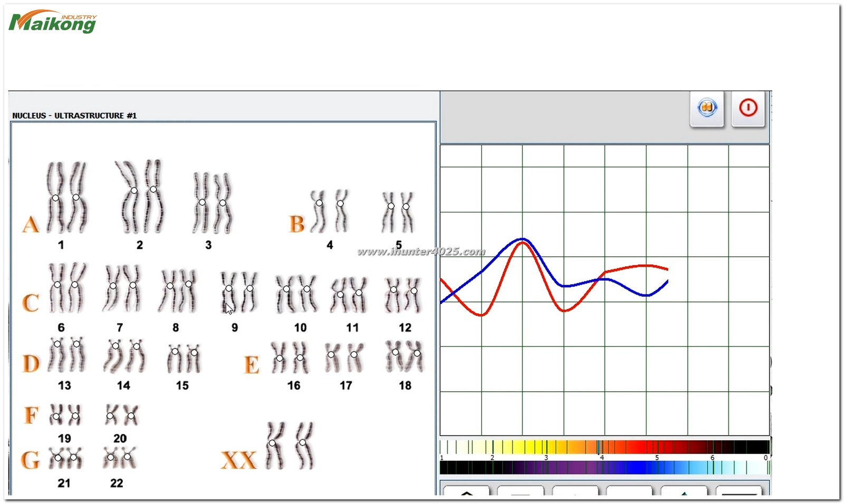The image size is (844, 504).
Task: Click the purple-blue spectrum bar
Action: (604, 468)
